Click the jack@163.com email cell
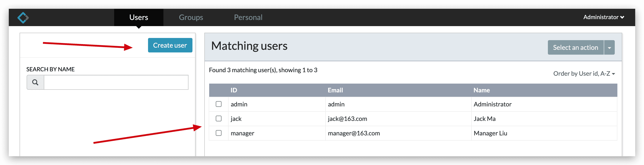This screenshot has width=644, height=165. point(398,119)
